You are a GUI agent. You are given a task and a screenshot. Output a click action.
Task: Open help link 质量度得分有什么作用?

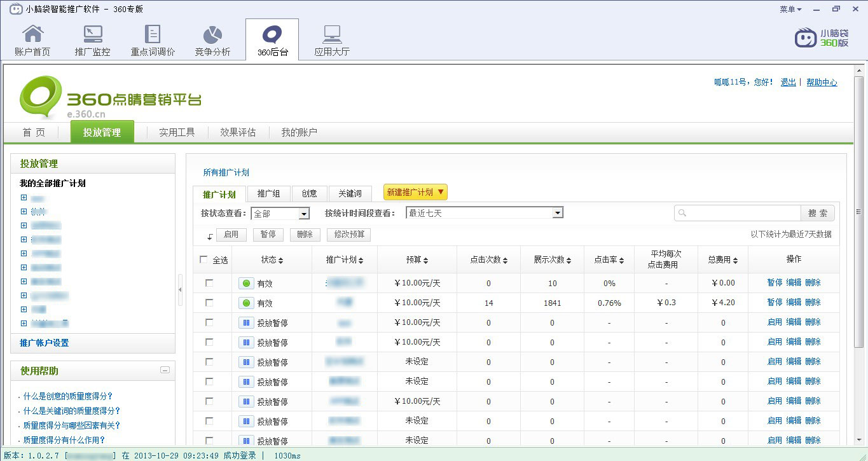[x=64, y=440]
